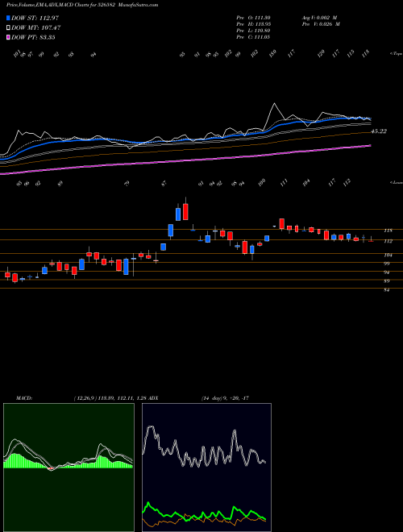Screen dimensions: 403x532
Task: Click the MACD: heading label
Action: tap(23, 398)
